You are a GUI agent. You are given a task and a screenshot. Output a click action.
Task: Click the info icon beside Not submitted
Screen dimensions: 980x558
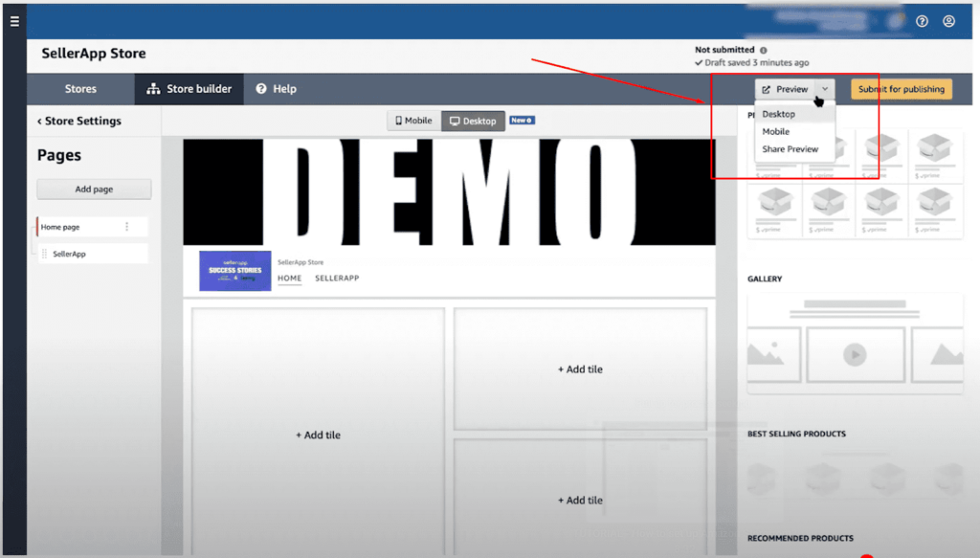click(x=764, y=50)
